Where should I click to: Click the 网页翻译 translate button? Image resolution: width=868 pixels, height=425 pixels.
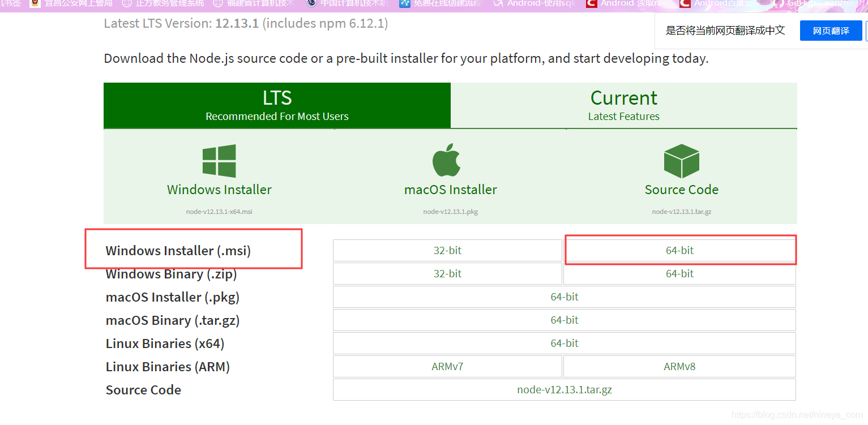(x=831, y=31)
